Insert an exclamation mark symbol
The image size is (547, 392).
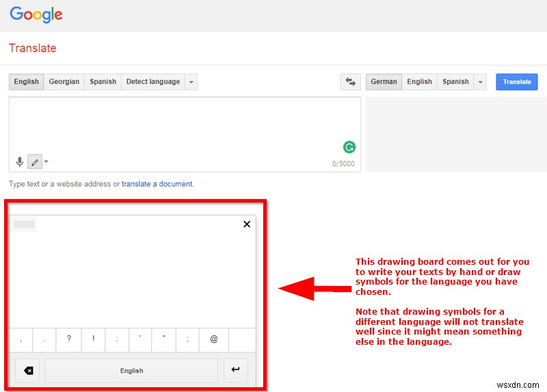[x=93, y=339]
